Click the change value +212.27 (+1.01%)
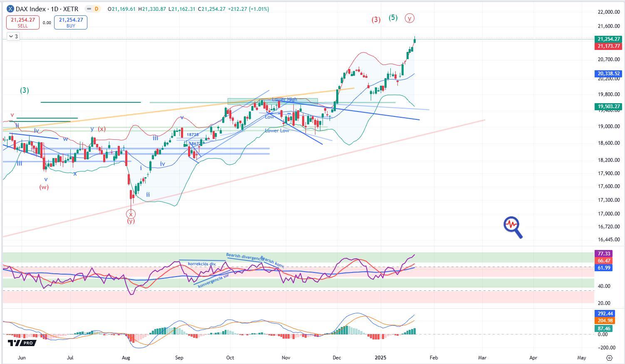The height and width of the screenshot is (364, 625). point(248,9)
